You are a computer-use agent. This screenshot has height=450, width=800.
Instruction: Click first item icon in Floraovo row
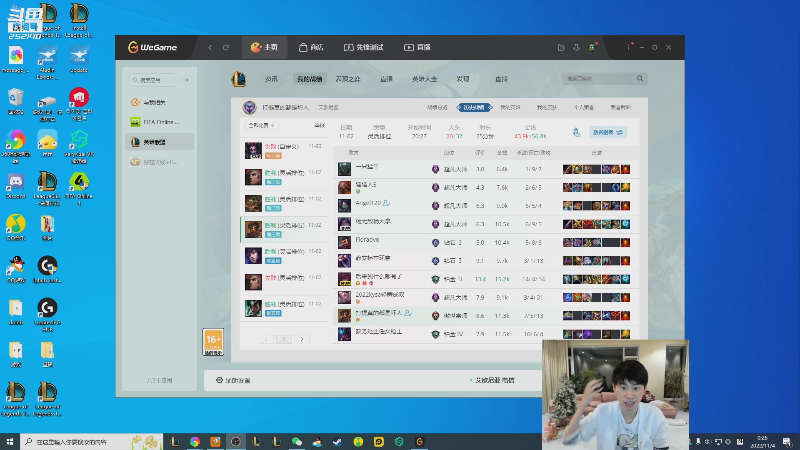(x=567, y=242)
